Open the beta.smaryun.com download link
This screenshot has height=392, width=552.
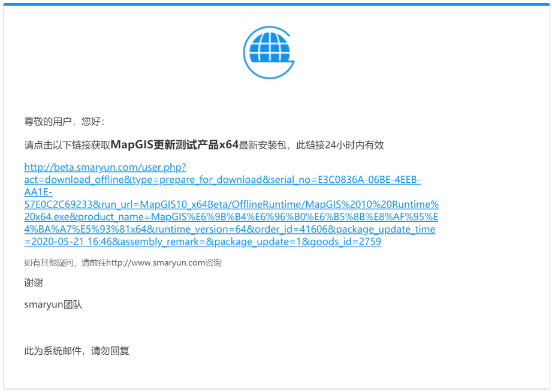(231, 204)
